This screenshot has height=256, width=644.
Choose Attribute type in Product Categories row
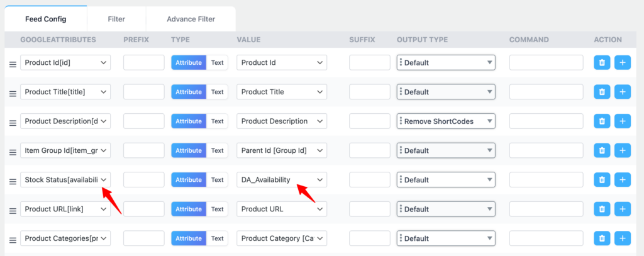click(188, 238)
